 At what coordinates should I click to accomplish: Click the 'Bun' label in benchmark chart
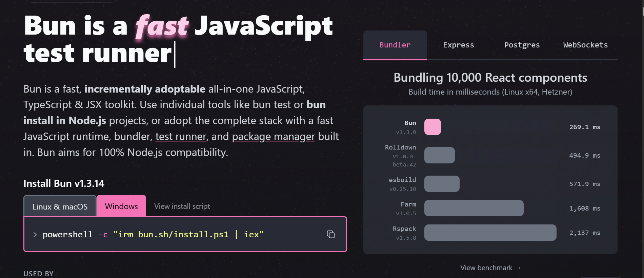click(410, 123)
